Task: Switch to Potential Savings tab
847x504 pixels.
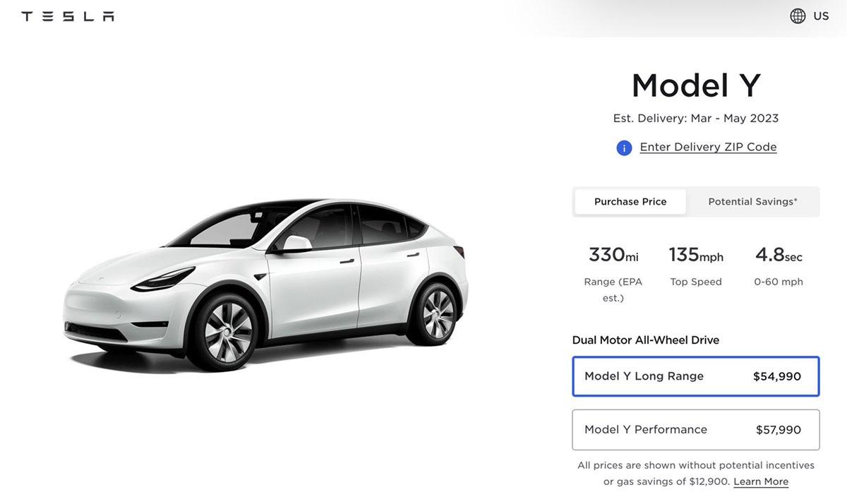Action: [752, 202]
